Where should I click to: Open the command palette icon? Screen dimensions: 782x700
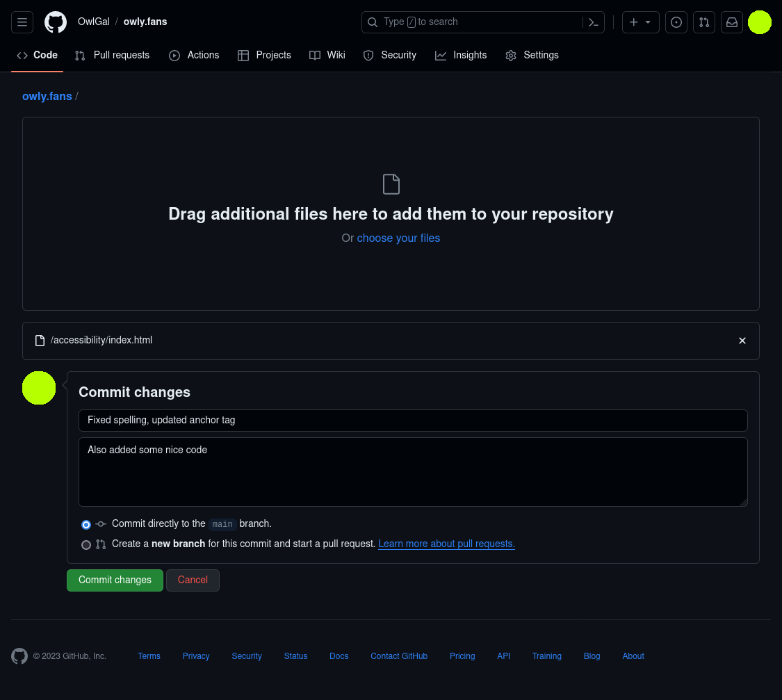[594, 22]
